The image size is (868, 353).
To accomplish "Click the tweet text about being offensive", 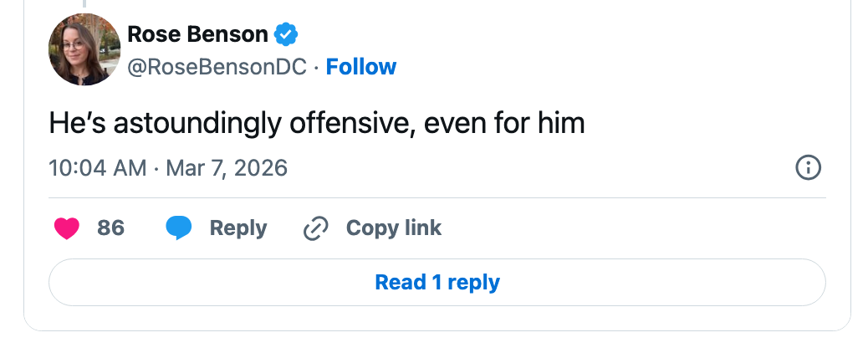I will [x=316, y=124].
